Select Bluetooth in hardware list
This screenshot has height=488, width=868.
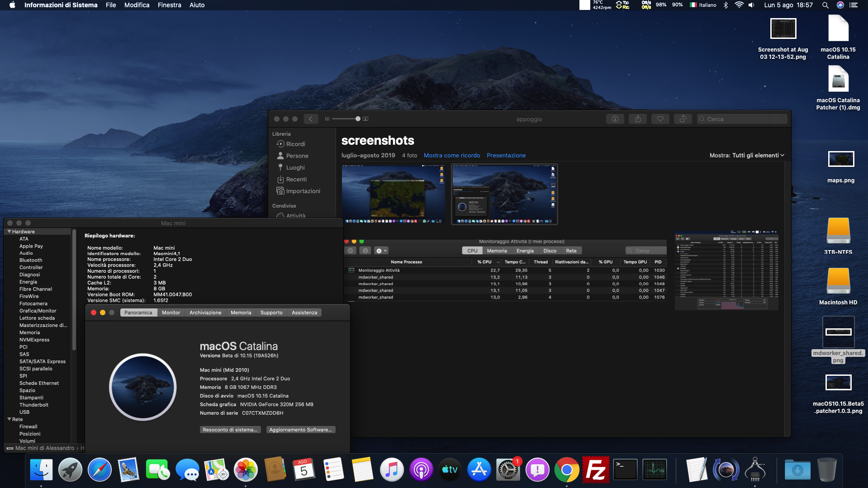31,260
